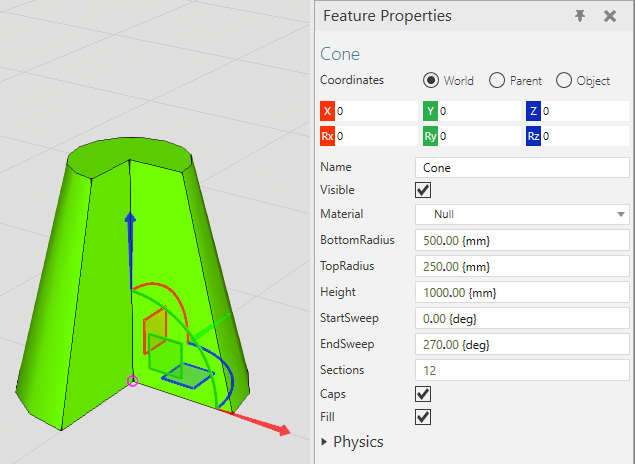Screen dimensions: 635x464
Task: Uncheck the Visible checkbox
Action: pos(423,190)
